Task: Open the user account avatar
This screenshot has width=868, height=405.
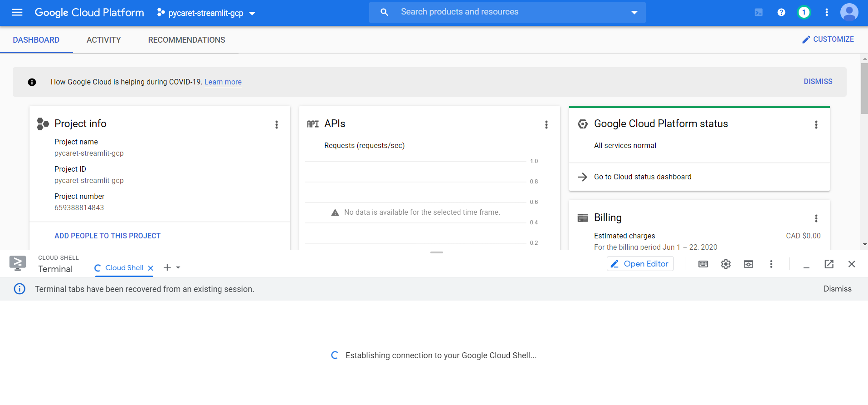Action: tap(849, 12)
